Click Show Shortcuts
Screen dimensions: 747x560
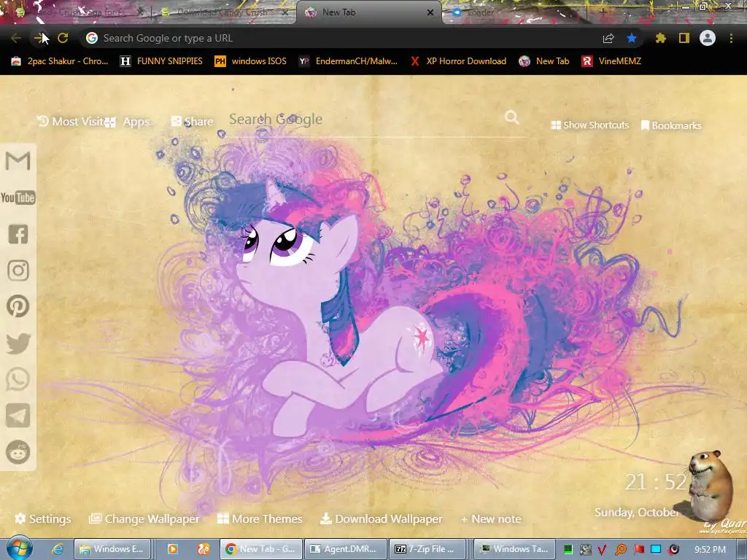(589, 125)
